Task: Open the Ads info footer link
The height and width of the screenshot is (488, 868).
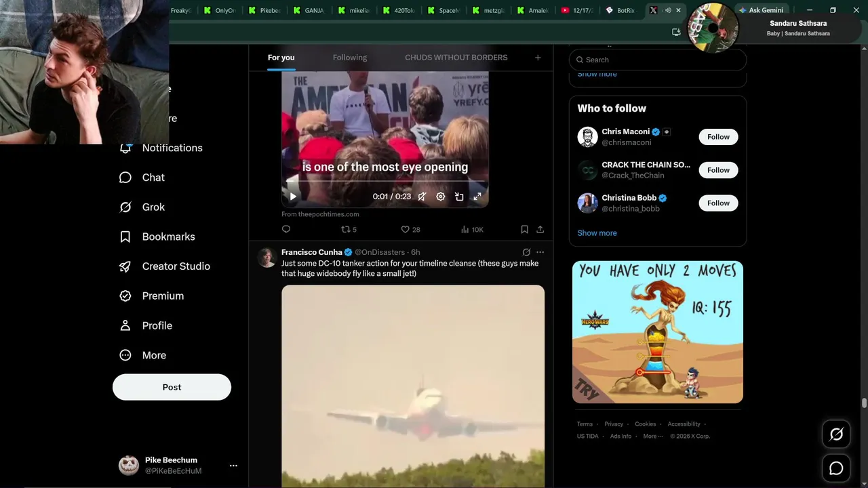Action: point(620,436)
